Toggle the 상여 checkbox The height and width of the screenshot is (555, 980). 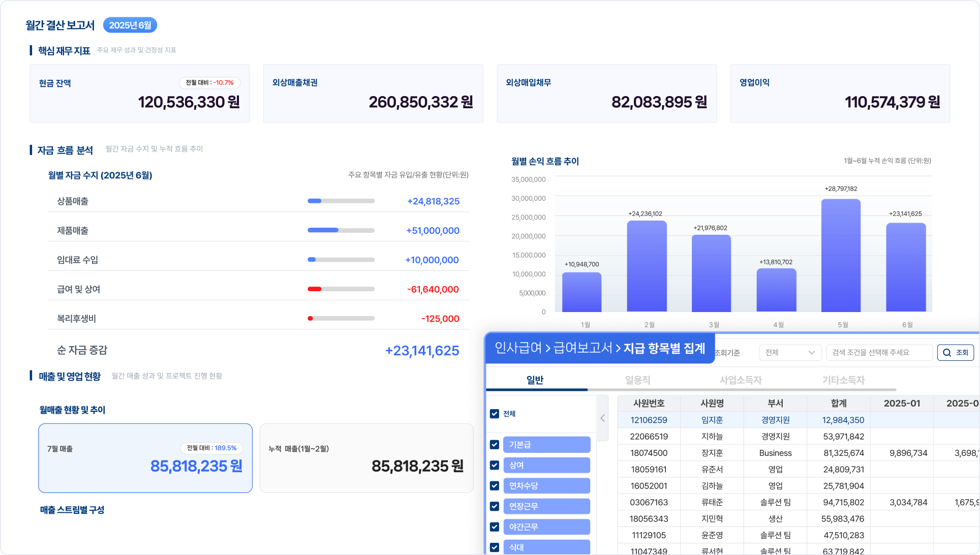click(x=494, y=465)
